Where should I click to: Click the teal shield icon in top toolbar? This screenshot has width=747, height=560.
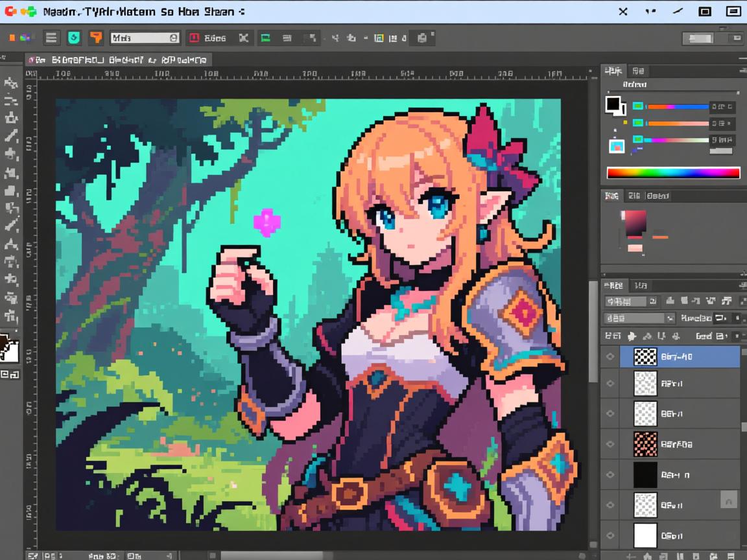74,38
